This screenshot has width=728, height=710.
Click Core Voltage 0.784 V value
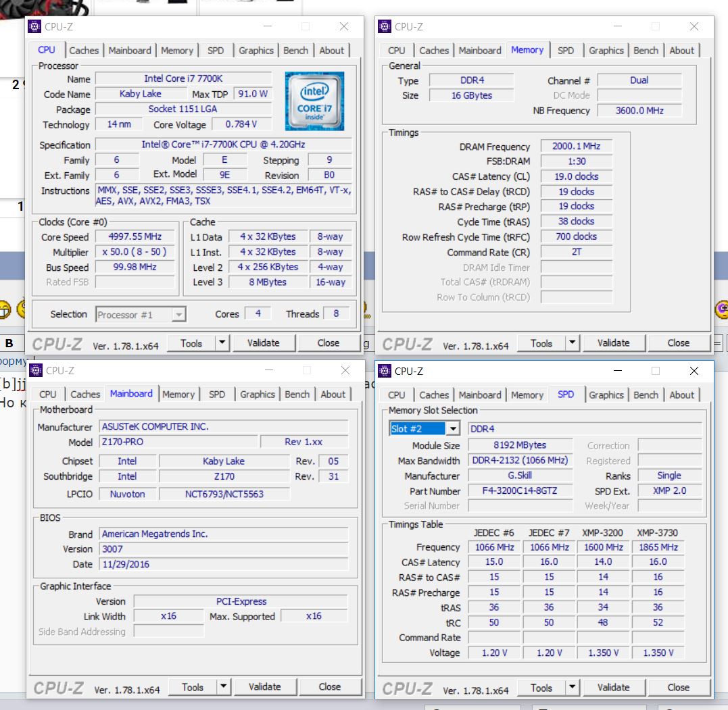coord(241,124)
